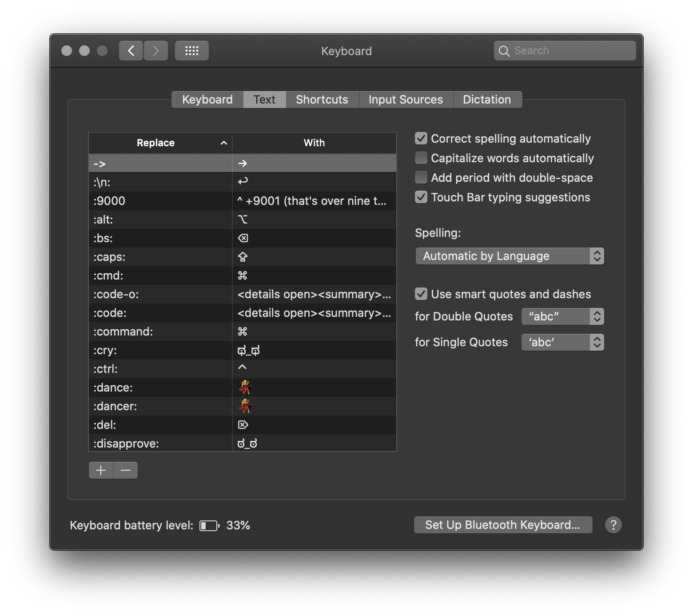
Task: Expand the Double Quotes style dropdown
Action: pos(562,316)
